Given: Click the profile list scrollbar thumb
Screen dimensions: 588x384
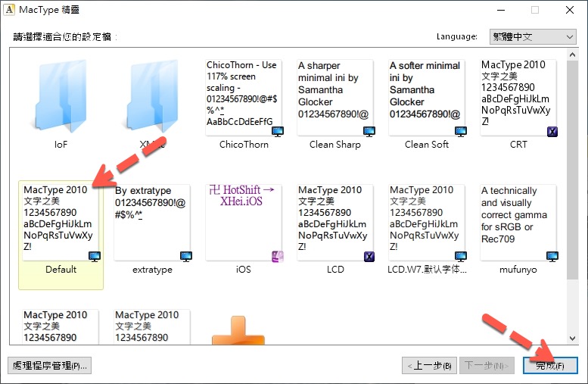Looking at the screenshot, I should tap(572, 170).
